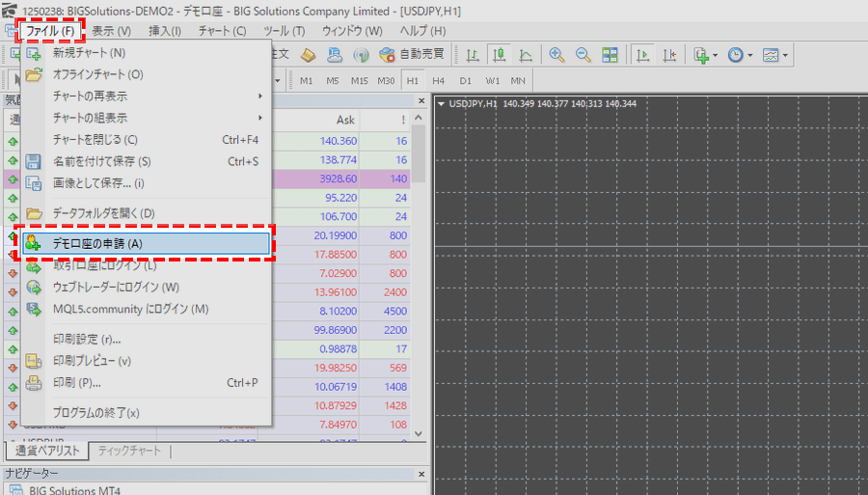Close the market watch panel
This screenshot has height=495, width=868.
(421, 100)
